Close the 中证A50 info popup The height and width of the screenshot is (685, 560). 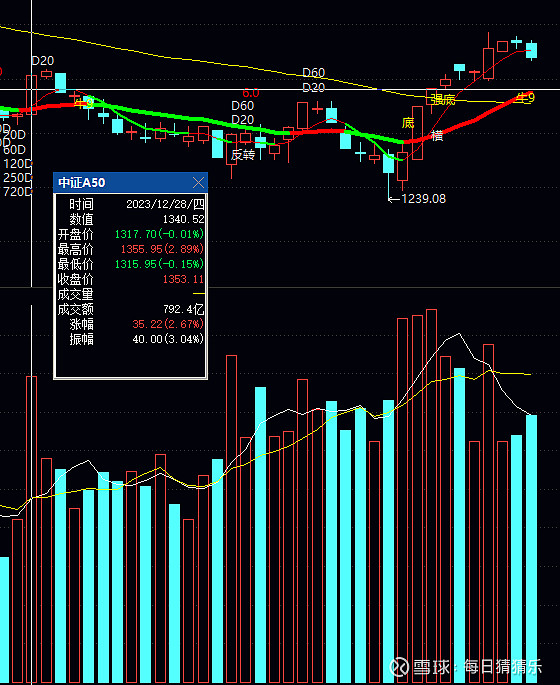[198, 183]
